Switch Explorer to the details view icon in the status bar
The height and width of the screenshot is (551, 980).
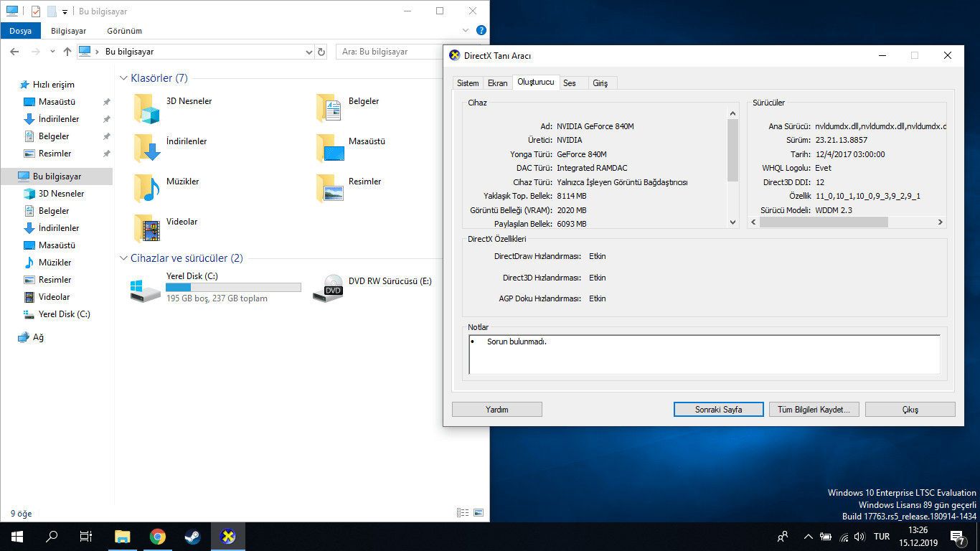(463, 513)
